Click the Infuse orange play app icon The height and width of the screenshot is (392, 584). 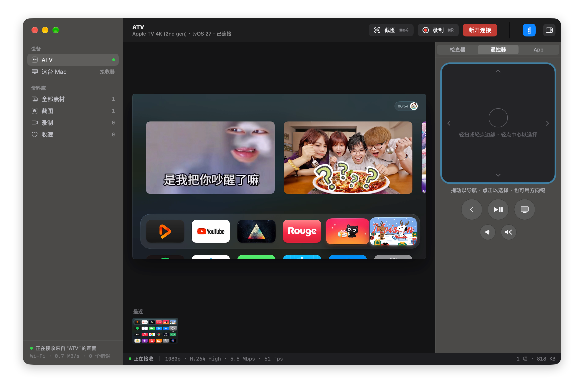coord(165,231)
